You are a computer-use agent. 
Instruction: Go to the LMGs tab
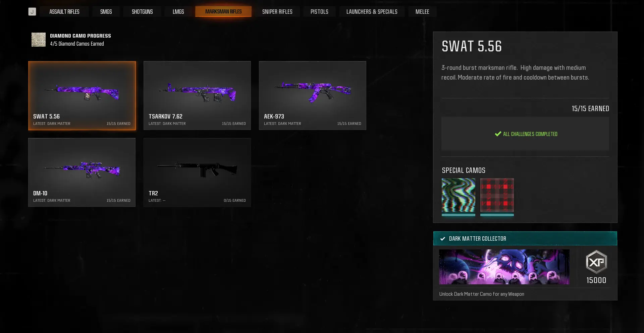[x=178, y=12]
